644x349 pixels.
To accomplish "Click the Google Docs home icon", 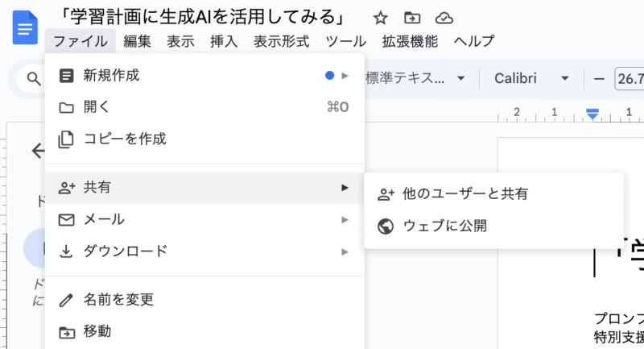I will (x=24, y=28).
